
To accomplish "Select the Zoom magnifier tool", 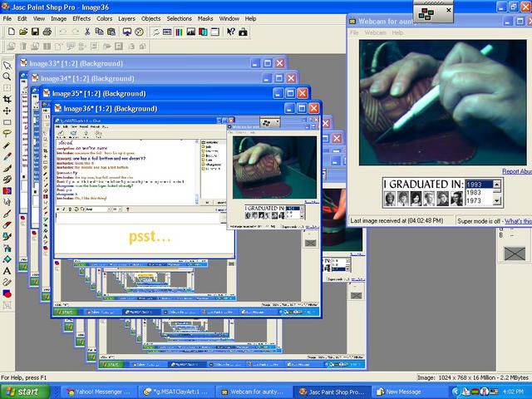I will tap(7, 76).
